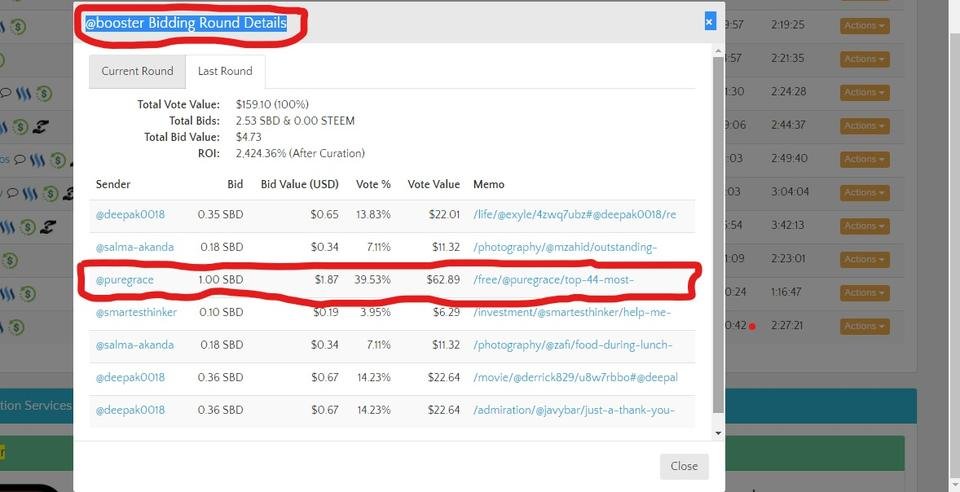
Task: Expand the Actions menu in the 2:44:37 row
Action: [864, 125]
